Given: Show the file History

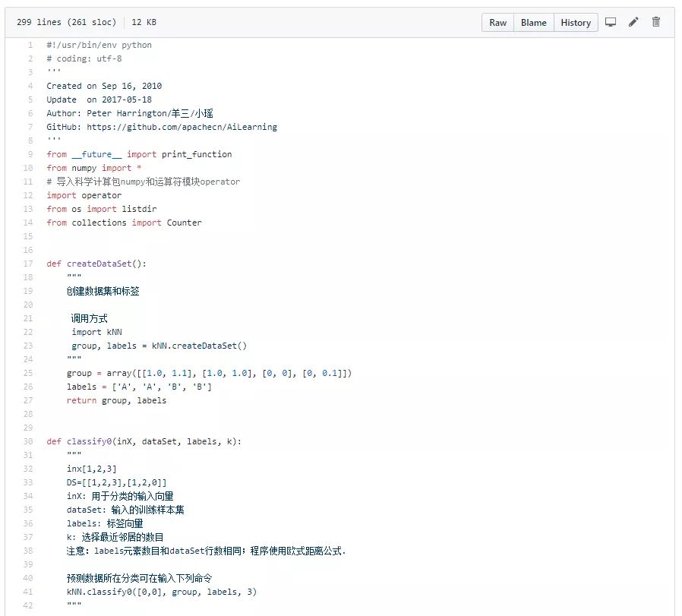Looking at the screenshot, I should click(576, 22).
